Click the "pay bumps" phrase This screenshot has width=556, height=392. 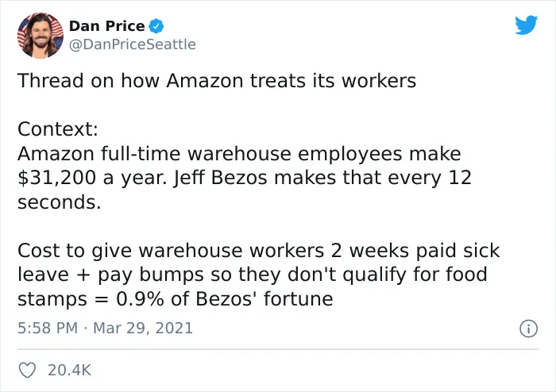coord(150,275)
